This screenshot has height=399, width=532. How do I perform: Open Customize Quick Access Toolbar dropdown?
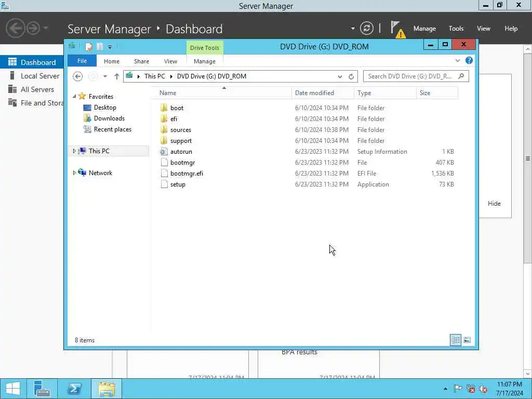pos(110,47)
